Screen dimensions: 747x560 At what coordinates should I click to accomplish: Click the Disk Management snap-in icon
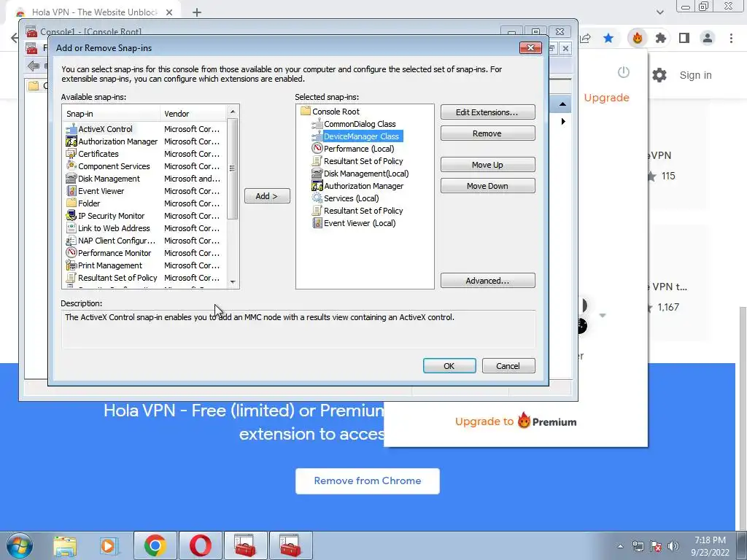click(71, 179)
